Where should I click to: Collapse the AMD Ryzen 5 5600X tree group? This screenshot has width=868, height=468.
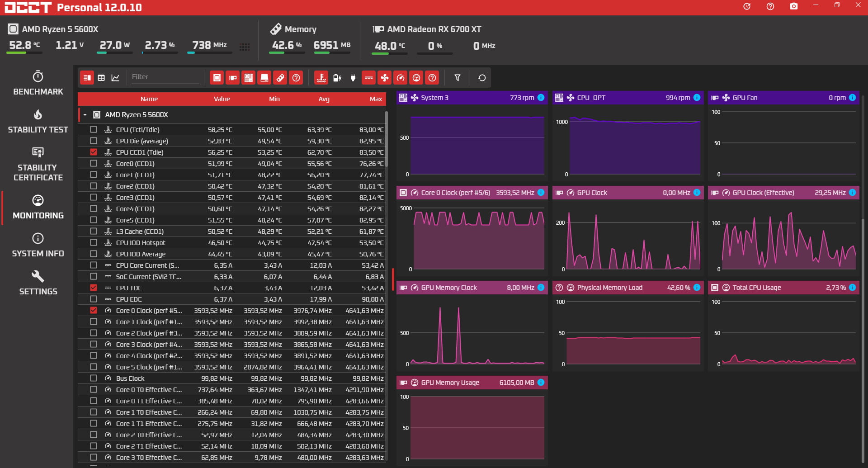(85, 115)
